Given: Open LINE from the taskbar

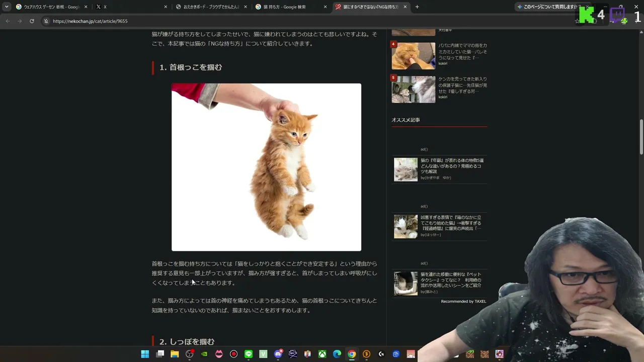Looking at the screenshot, I should (x=249, y=354).
